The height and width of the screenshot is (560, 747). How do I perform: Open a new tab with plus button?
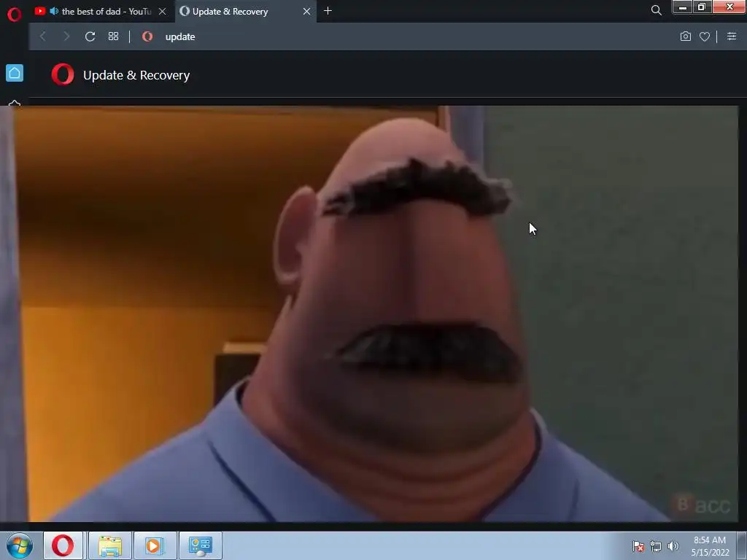click(x=328, y=11)
